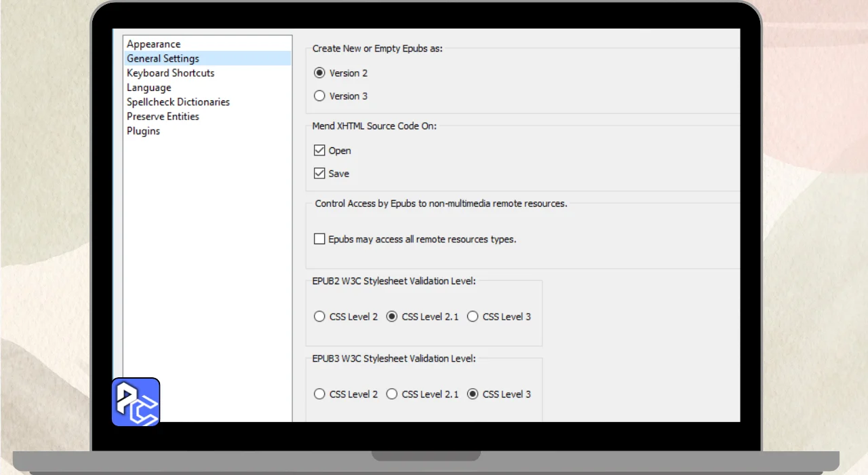Image resolution: width=868 pixels, height=475 pixels.
Task: Click the 'Mend XHTML Source Code On:' label
Action: click(x=374, y=126)
